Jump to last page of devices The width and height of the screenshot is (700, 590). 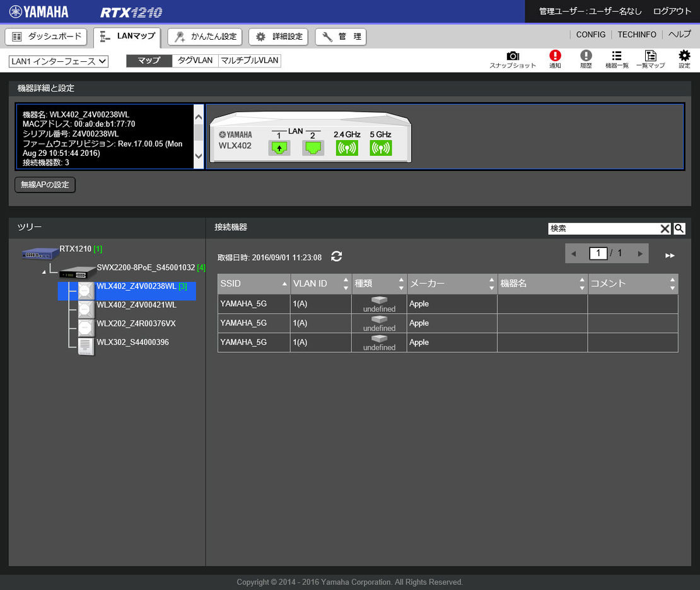[670, 256]
